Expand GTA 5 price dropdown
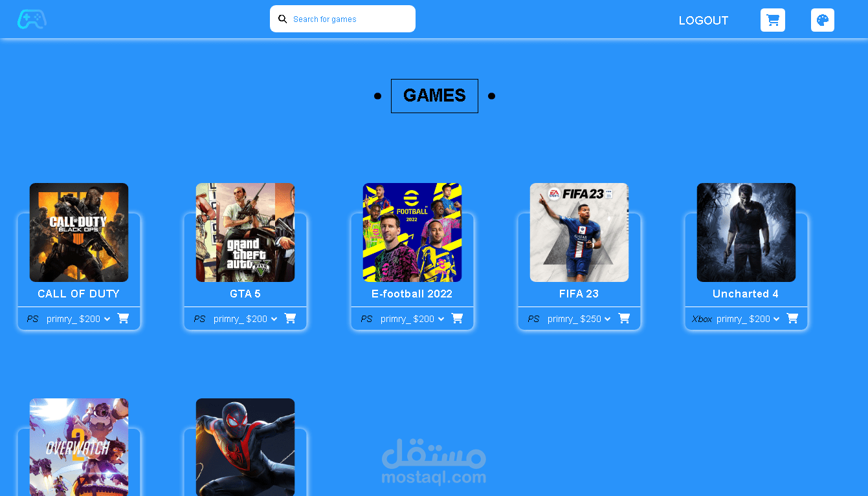The image size is (868, 496). click(245, 319)
